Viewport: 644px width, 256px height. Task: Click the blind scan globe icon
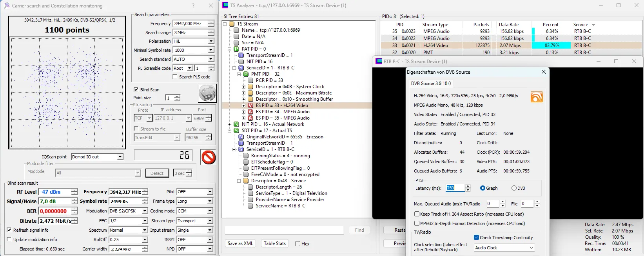point(207,94)
